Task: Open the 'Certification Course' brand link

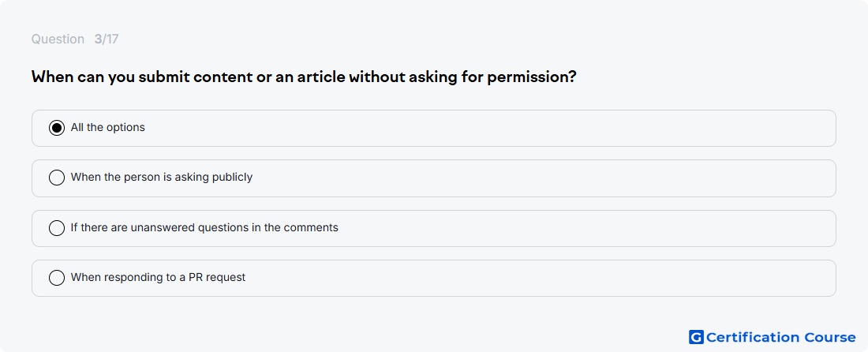Action: (773, 337)
